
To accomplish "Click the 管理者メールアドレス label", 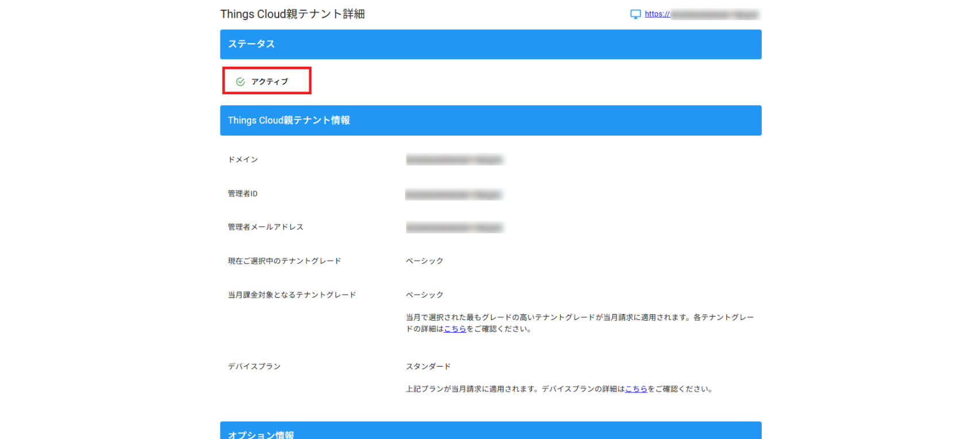I will coord(265,227).
